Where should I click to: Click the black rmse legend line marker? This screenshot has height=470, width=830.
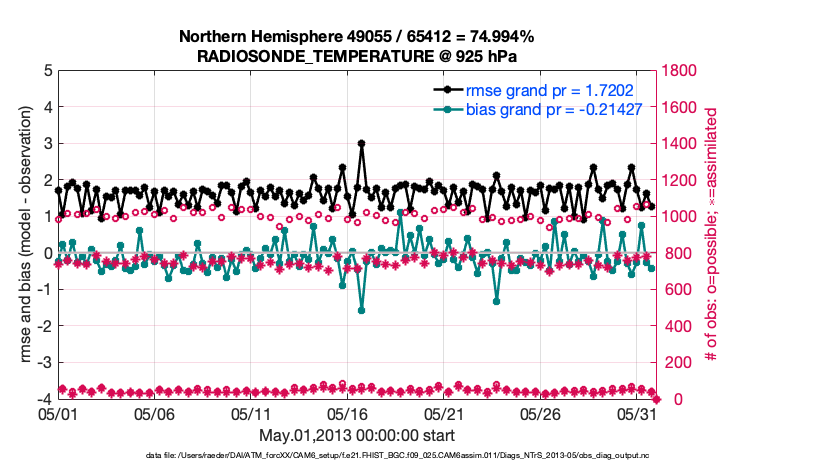pyautogui.click(x=447, y=89)
